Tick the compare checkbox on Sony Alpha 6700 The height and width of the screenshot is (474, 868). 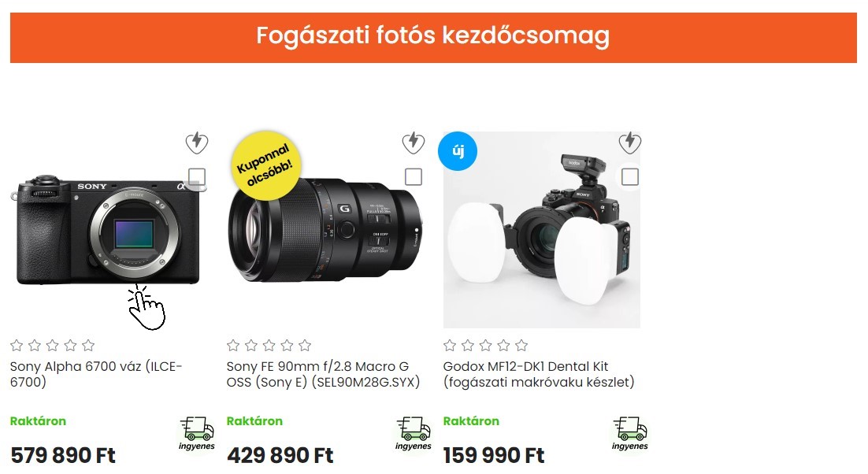(x=197, y=177)
